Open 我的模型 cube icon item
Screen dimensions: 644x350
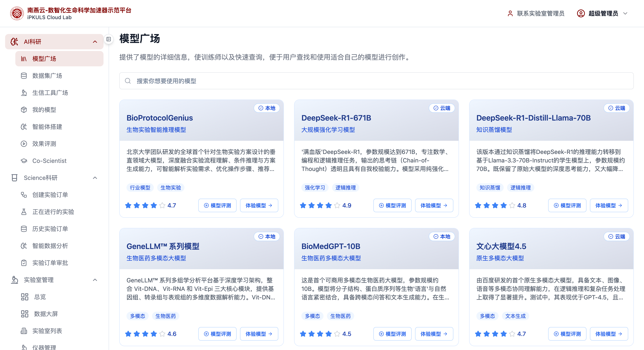[x=24, y=110]
